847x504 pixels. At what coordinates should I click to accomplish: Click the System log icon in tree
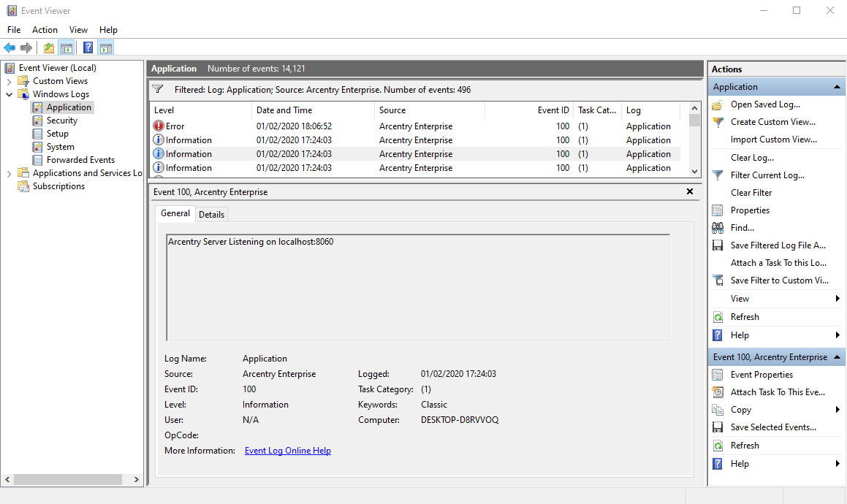pyautogui.click(x=37, y=147)
